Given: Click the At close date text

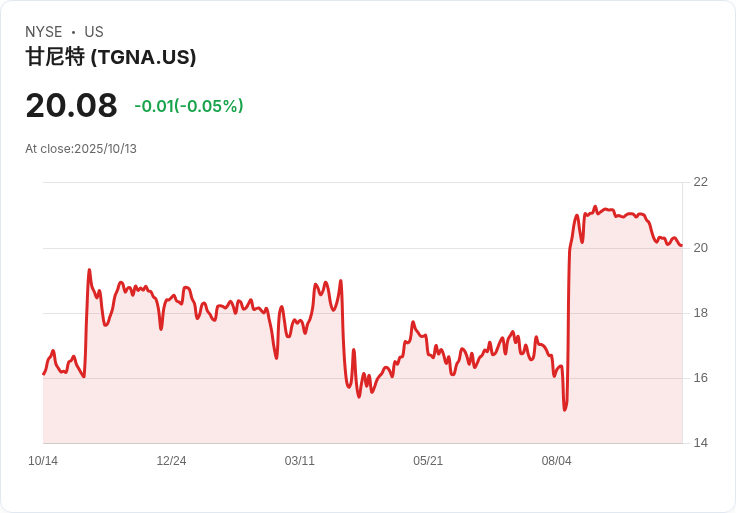Looking at the screenshot, I should pos(81,149).
